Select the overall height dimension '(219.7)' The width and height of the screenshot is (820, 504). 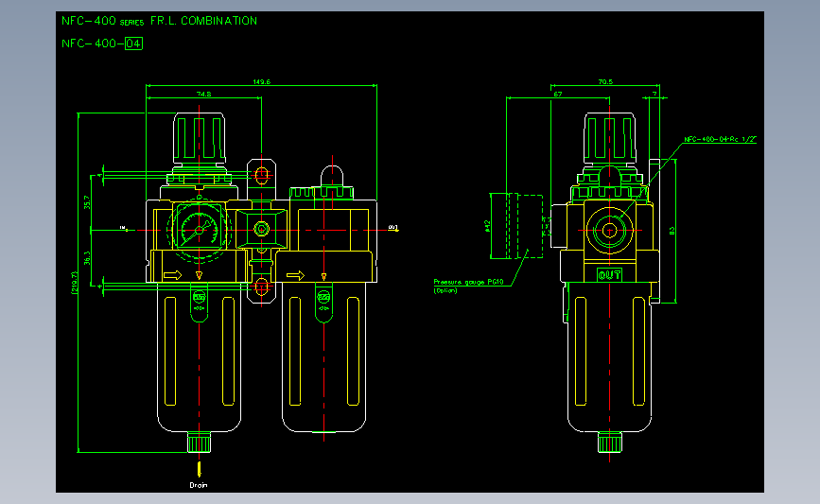coord(74,283)
